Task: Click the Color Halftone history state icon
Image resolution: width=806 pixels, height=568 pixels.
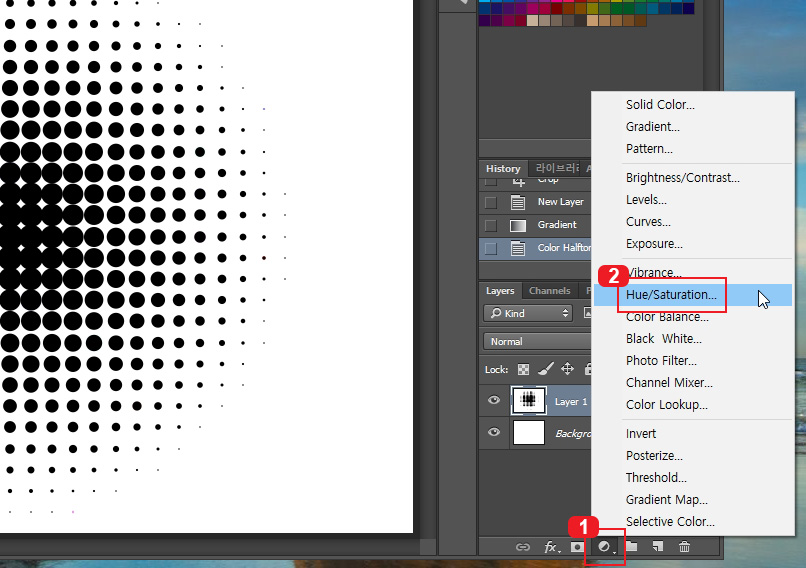Action: coord(518,248)
